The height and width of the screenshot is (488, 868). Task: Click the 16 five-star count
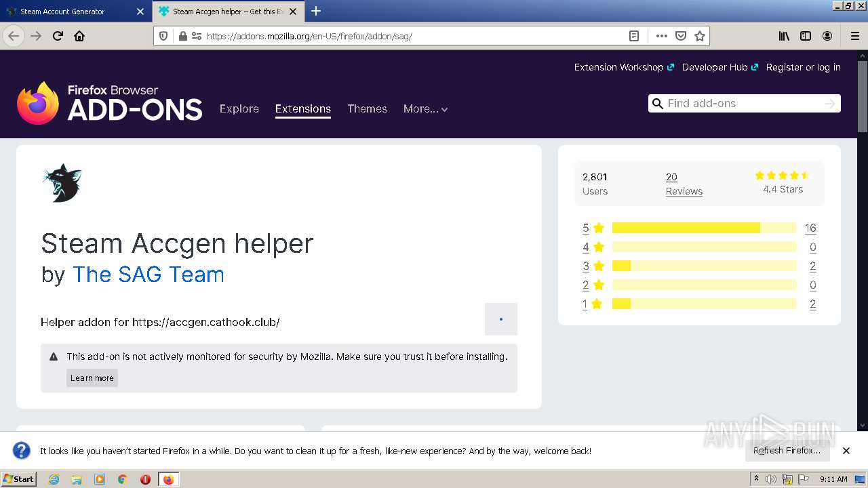[810, 228]
